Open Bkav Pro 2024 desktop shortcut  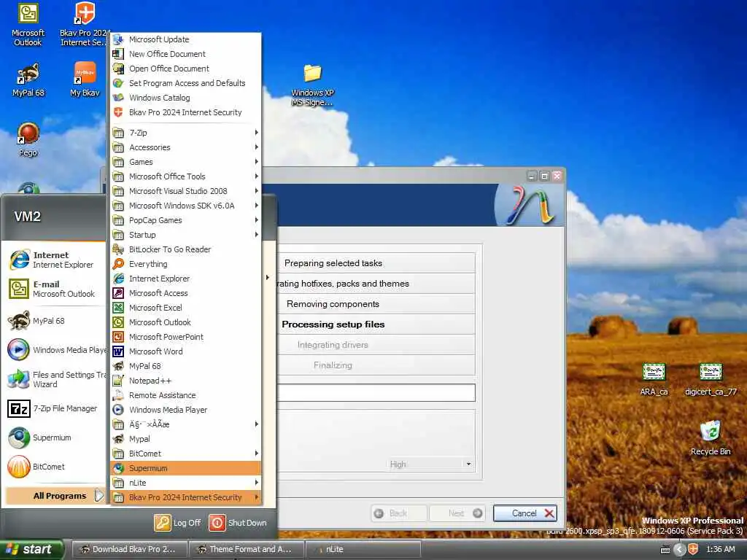click(x=84, y=25)
